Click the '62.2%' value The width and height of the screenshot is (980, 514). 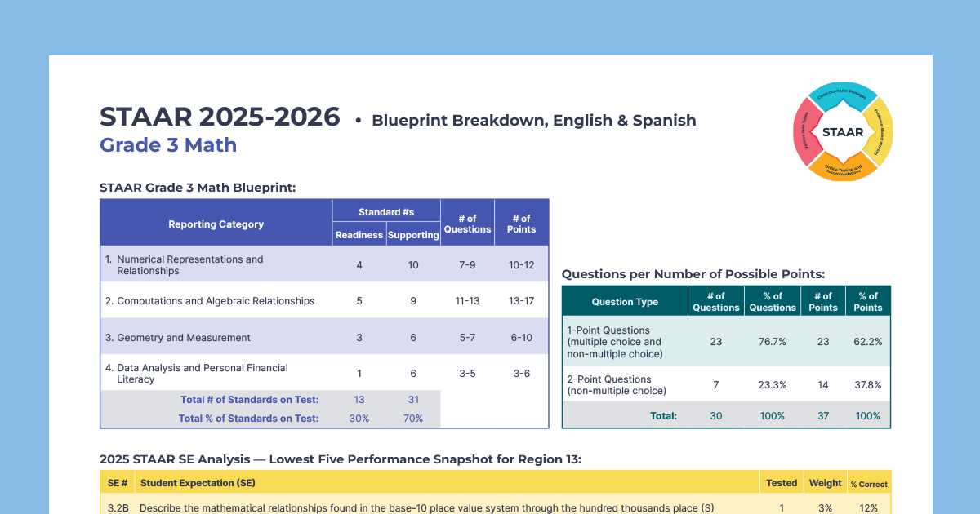pos(868,342)
